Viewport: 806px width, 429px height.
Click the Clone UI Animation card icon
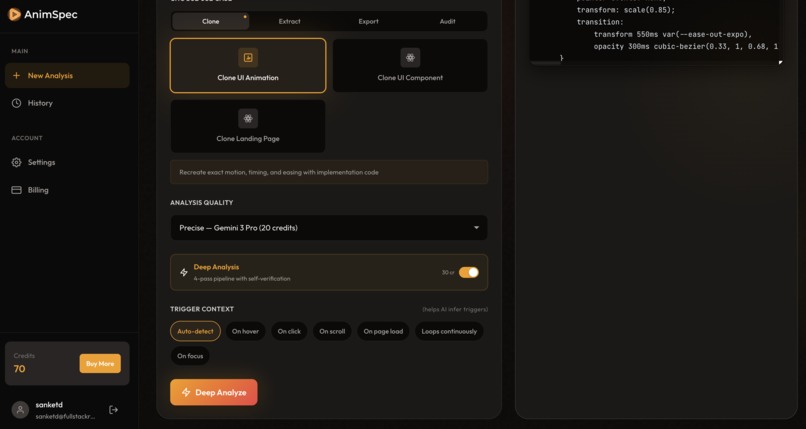[x=248, y=58]
